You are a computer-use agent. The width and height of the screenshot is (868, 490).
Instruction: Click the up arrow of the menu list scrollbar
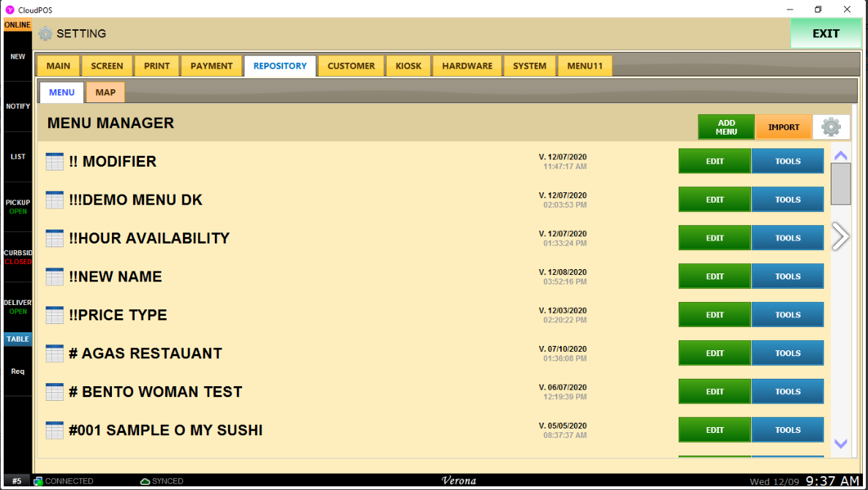840,156
